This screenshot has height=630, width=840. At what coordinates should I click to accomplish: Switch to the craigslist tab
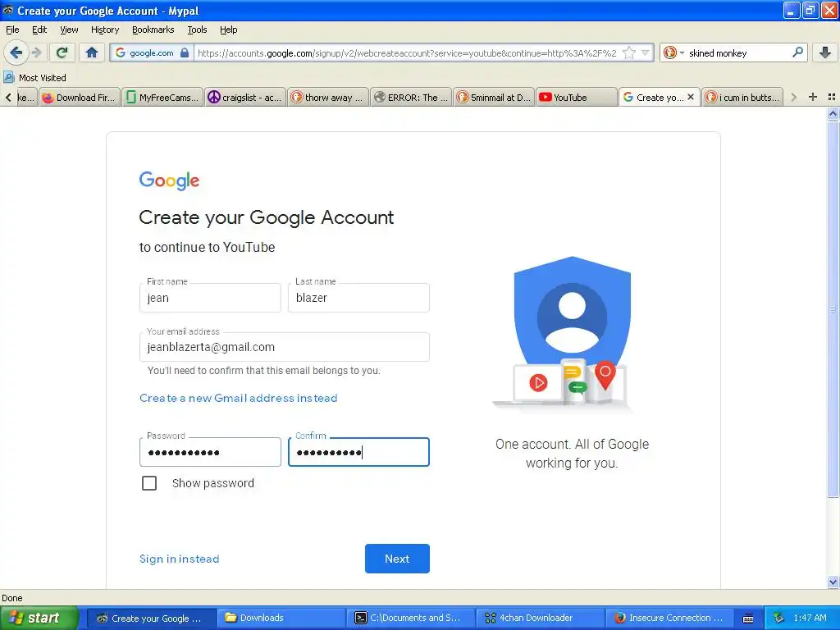(x=244, y=98)
